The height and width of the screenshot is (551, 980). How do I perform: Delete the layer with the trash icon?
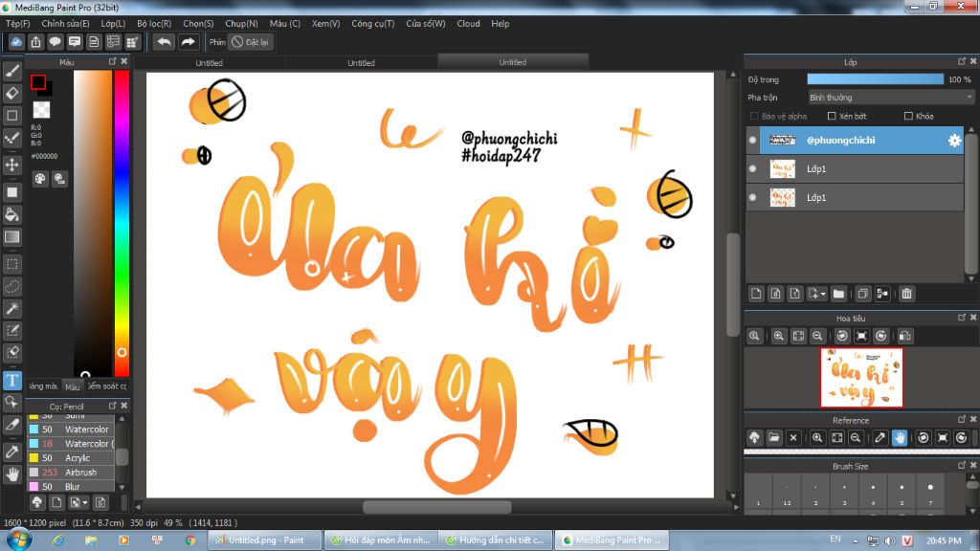point(907,294)
